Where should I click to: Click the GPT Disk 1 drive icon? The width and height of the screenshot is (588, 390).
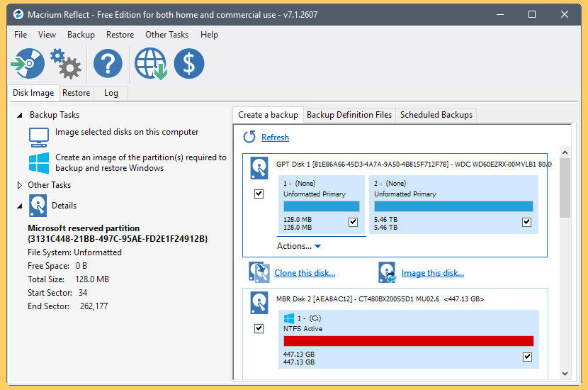pos(259,168)
